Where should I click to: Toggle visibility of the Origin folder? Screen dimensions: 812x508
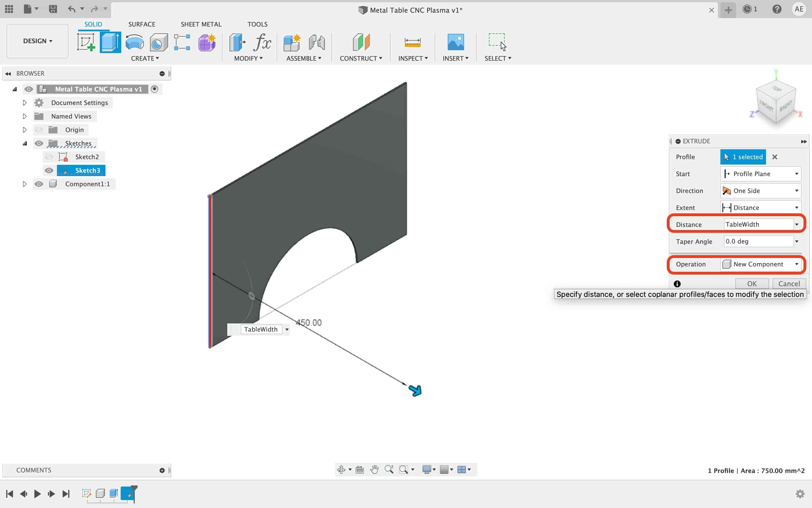(39, 130)
